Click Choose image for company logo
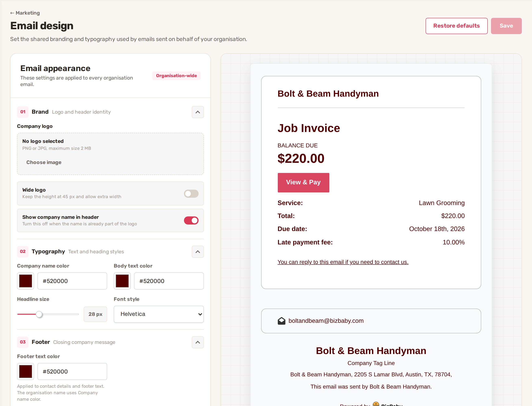Image resolution: width=532 pixels, height=406 pixels. [44, 162]
